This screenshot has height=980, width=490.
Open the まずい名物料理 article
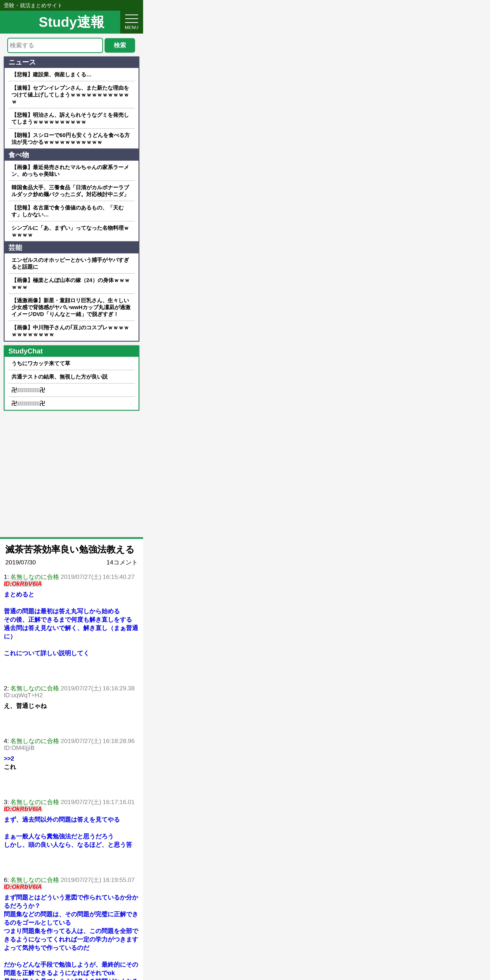click(71, 231)
